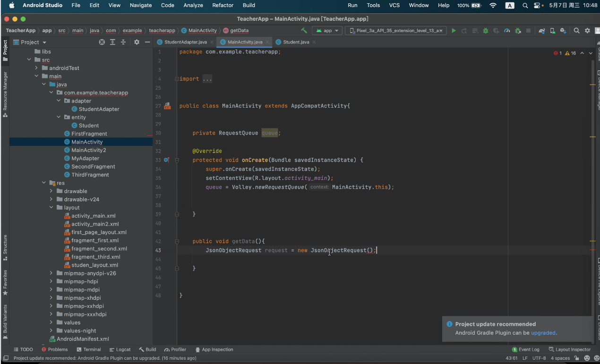The height and width of the screenshot is (364, 600).
Task: Go to next highlighted error arrow
Action: tap(591, 53)
